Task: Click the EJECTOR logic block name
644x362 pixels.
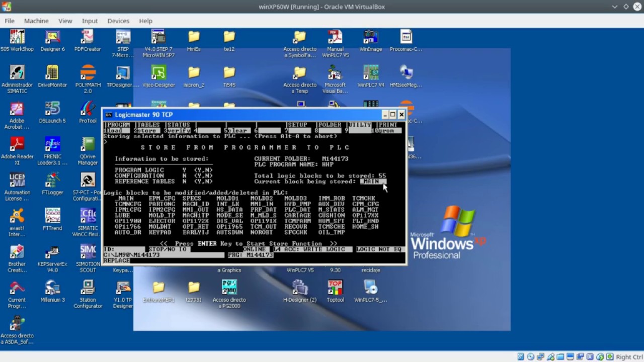Action: pyautogui.click(x=162, y=221)
